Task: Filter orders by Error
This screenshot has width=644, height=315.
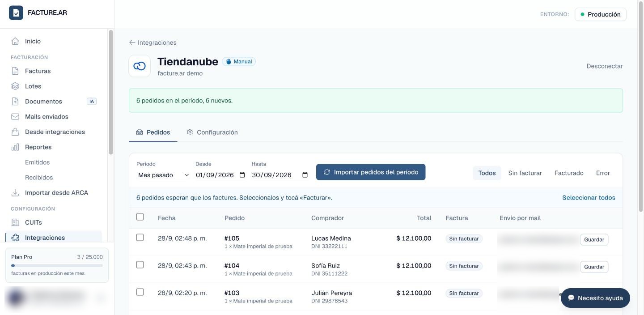Action: (x=603, y=173)
